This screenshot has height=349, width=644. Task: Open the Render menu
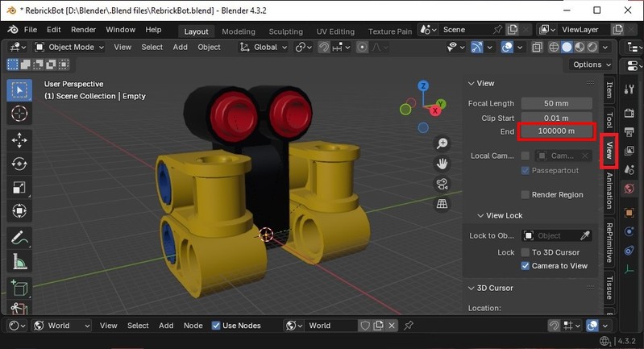point(83,30)
